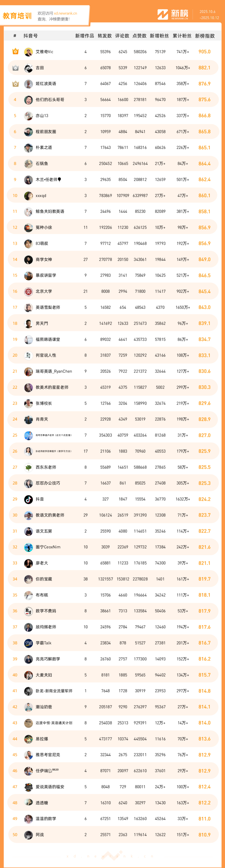Select the 新增粉丝 column header
Viewport: 225px width, 868px height.
tap(159, 36)
